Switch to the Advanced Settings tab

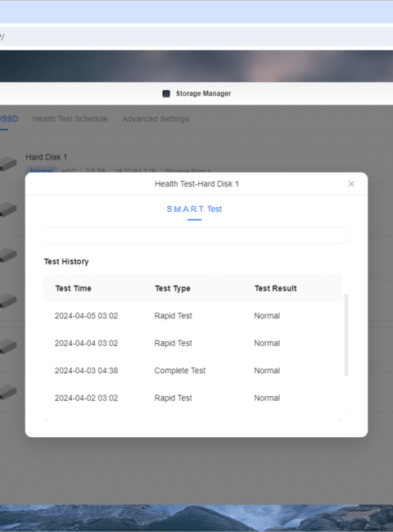tap(156, 119)
